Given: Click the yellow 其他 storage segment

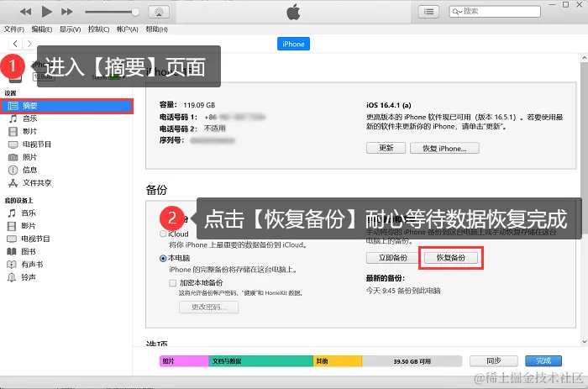Looking at the screenshot, I should (338, 361).
